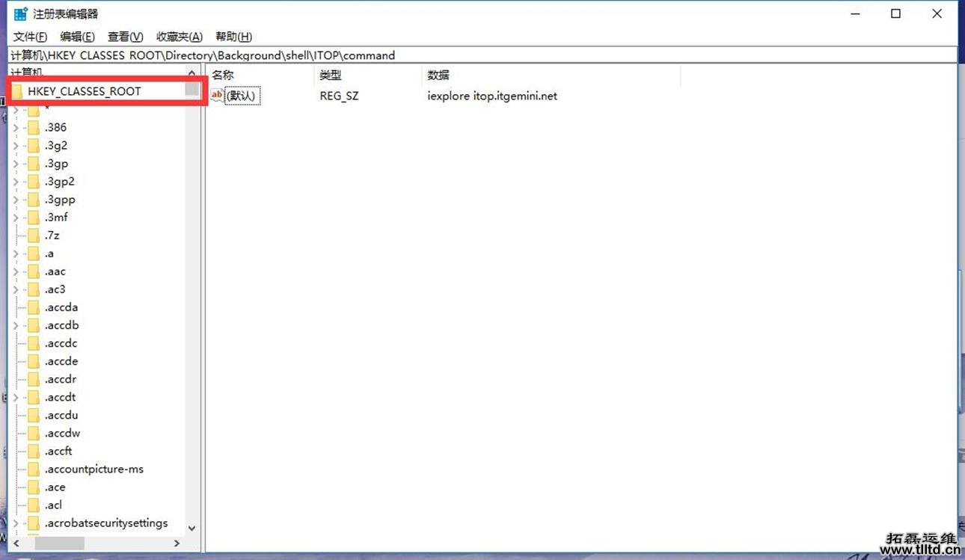Expand the .aac key with its chevron
Screen dimensions: 965x560
[x=16, y=271]
